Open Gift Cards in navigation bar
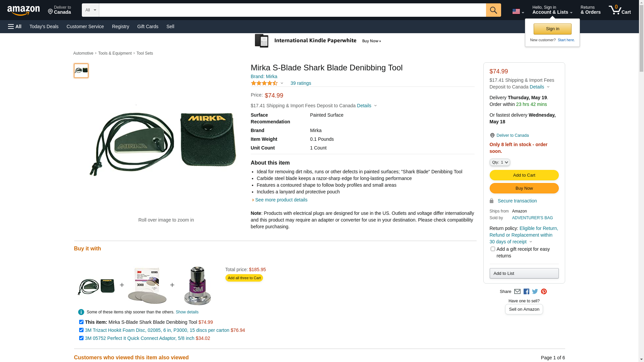The height and width of the screenshot is (362, 644). click(x=148, y=26)
